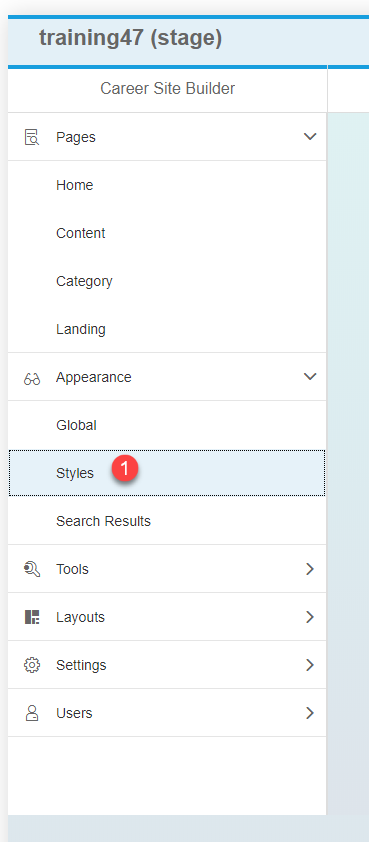Image resolution: width=369 pixels, height=842 pixels.
Task: Click the Settings gear icon
Action: pos(32,665)
